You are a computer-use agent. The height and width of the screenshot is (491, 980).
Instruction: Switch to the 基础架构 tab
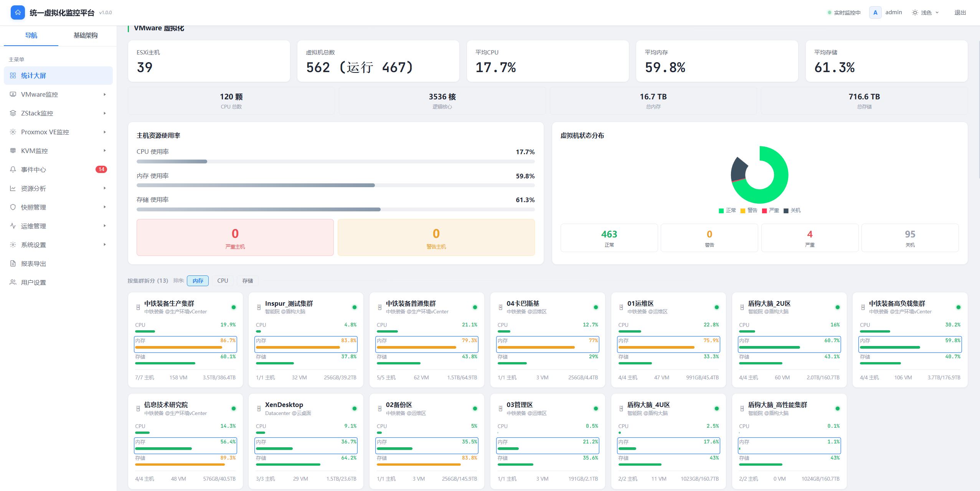click(86, 35)
